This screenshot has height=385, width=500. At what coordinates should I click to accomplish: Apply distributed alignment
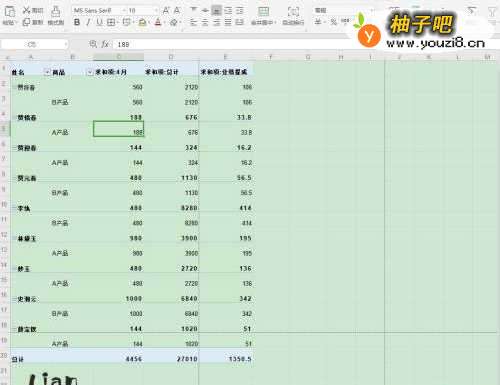[240, 22]
